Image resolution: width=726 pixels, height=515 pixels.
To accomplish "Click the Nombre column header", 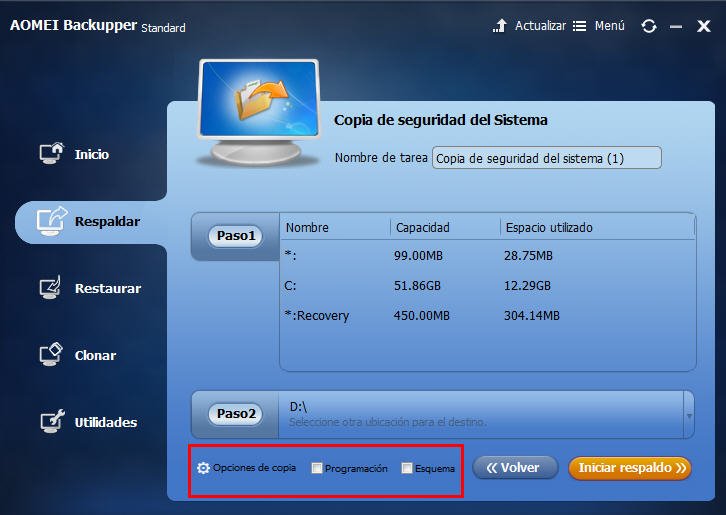I will point(307,227).
